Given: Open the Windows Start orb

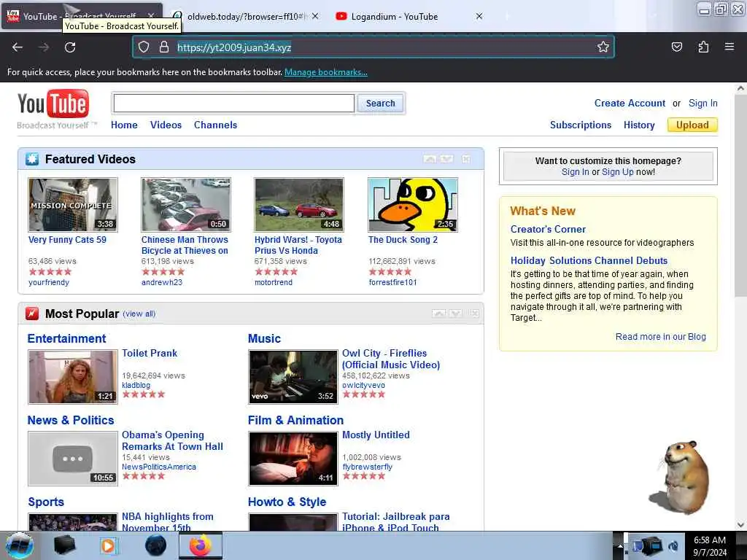Looking at the screenshot, I should tap(20, 545).
